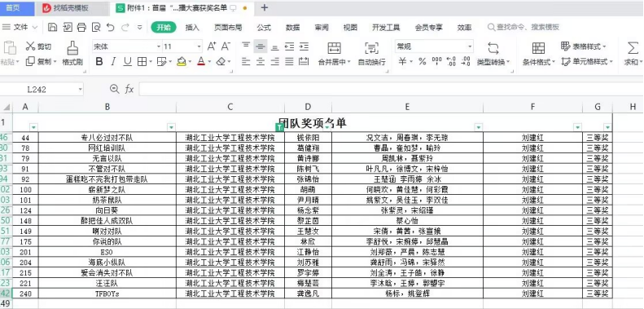Click the Format Painter brush icon
Viewport: 644px width, 309px height.
point(72,48)
